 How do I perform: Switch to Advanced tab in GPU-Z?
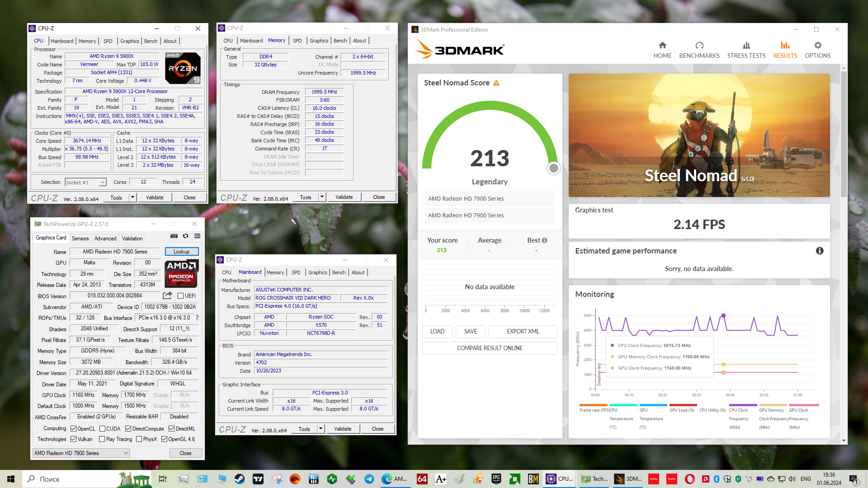pos(105,239)
